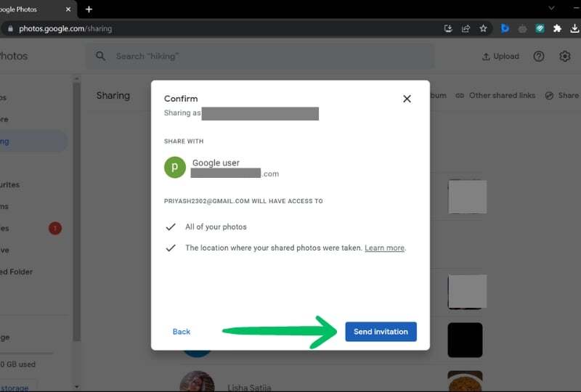The height and width of the screenshot is (392, 581).
Task: Open a new browser tab
Action: pyautogui.click(x=89, y=9)
